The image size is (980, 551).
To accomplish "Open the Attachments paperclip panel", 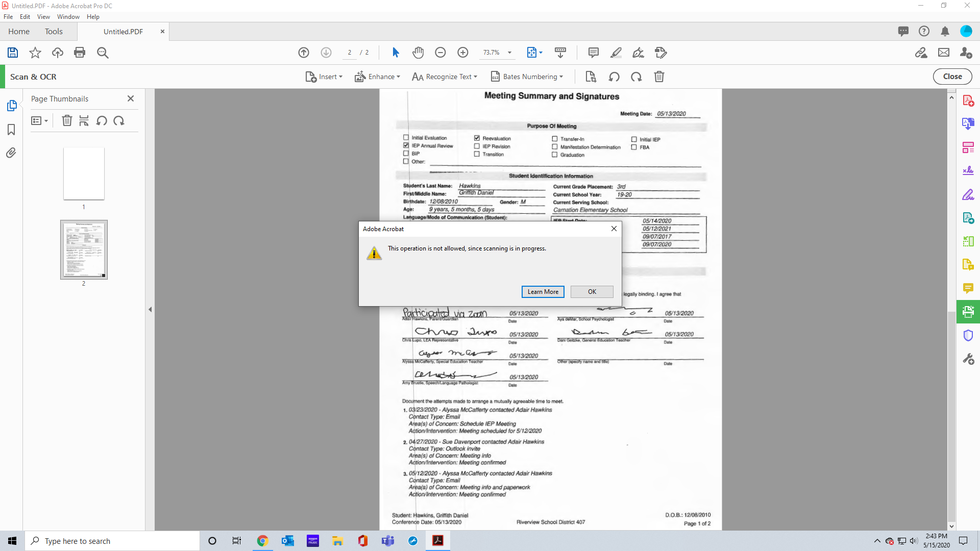I will (x=11, y=153).
